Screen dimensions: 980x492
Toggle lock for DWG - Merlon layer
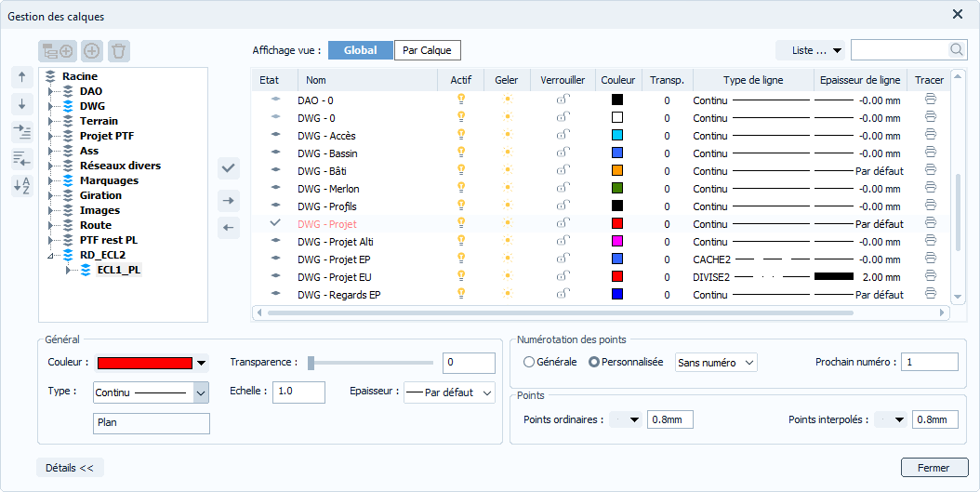click(x=563, y=187)
